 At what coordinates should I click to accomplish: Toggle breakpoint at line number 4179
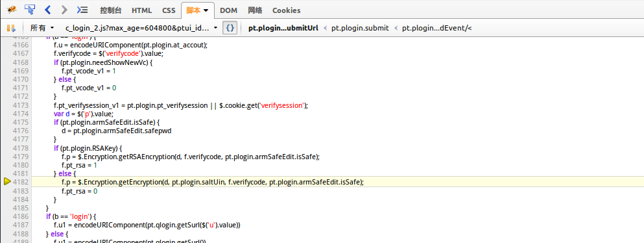pyautogui.click(x=21, y=157)
